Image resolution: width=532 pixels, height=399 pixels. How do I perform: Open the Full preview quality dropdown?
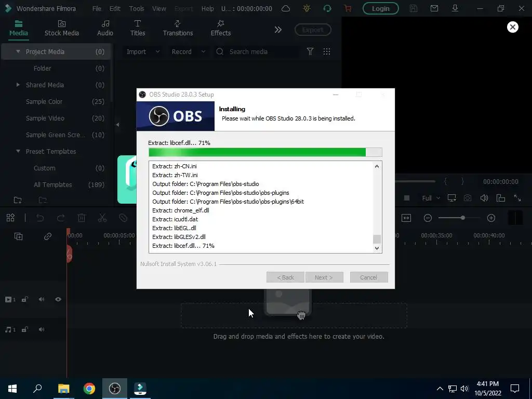[x=431, y=198]
